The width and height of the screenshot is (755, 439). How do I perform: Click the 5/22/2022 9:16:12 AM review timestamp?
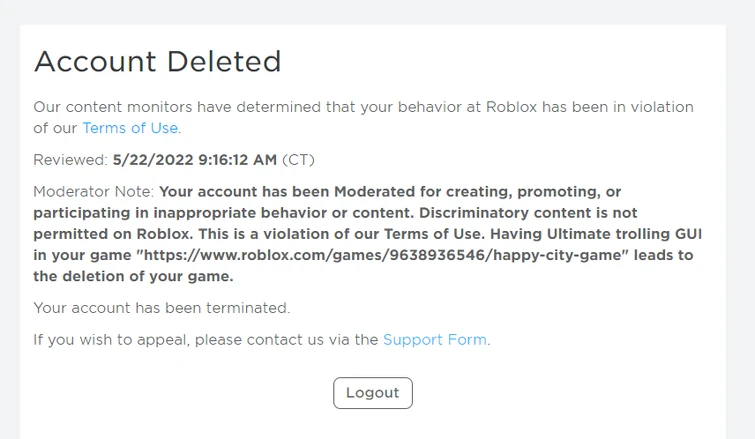[194, 160]
